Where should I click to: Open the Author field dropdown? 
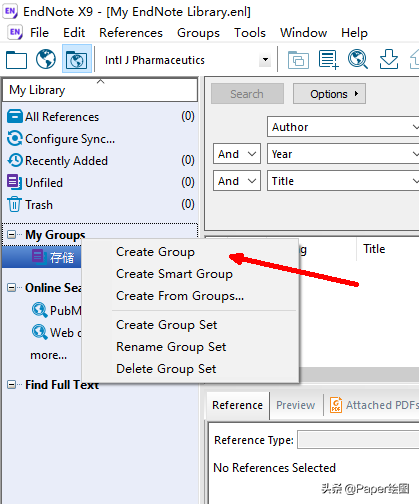click(343, 127)
